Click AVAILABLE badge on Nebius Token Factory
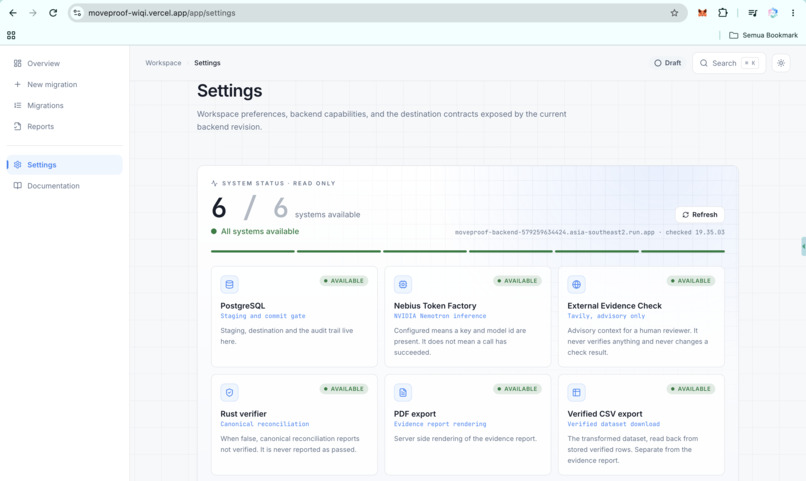 coord(517,281)
